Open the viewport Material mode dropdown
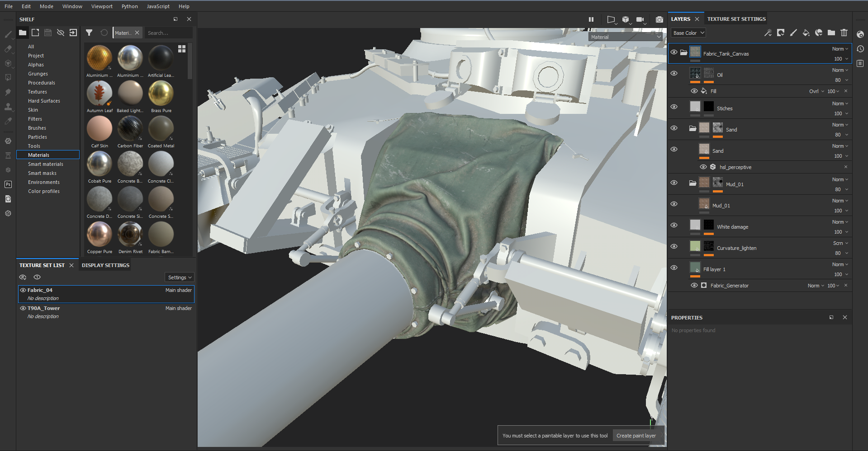 (625, 37)
